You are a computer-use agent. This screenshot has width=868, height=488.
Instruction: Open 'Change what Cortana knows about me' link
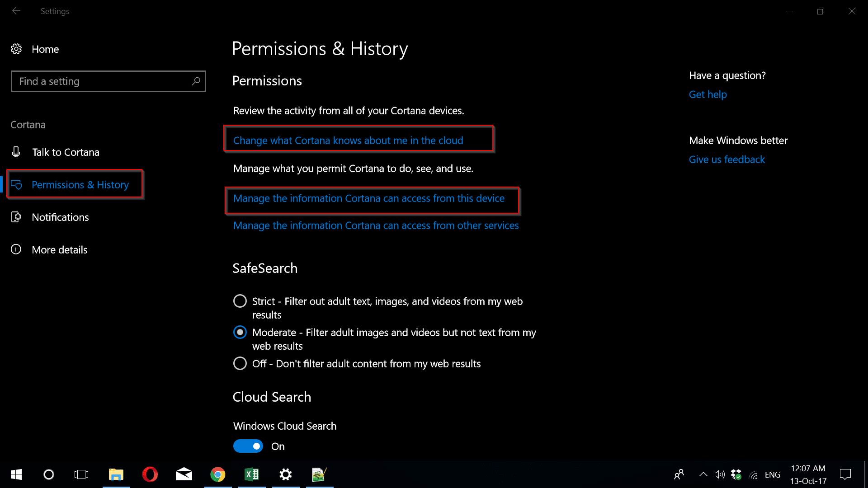[348, 141]
